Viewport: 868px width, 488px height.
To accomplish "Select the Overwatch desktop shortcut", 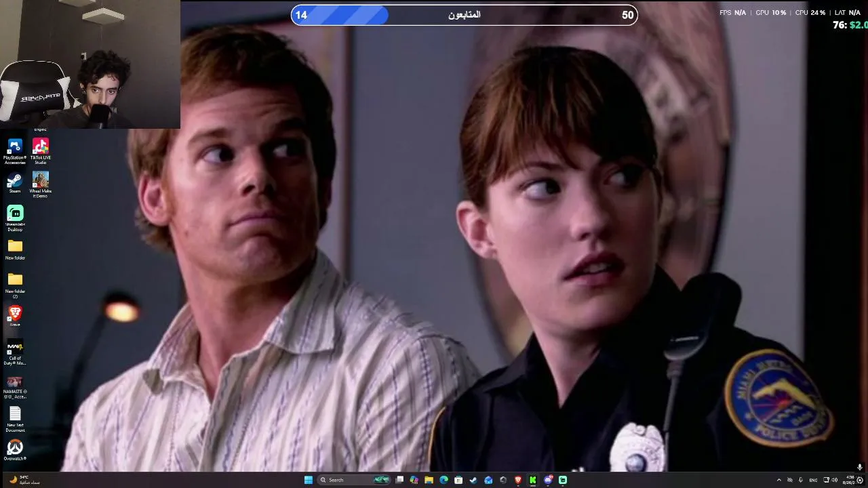I will 15,450.
